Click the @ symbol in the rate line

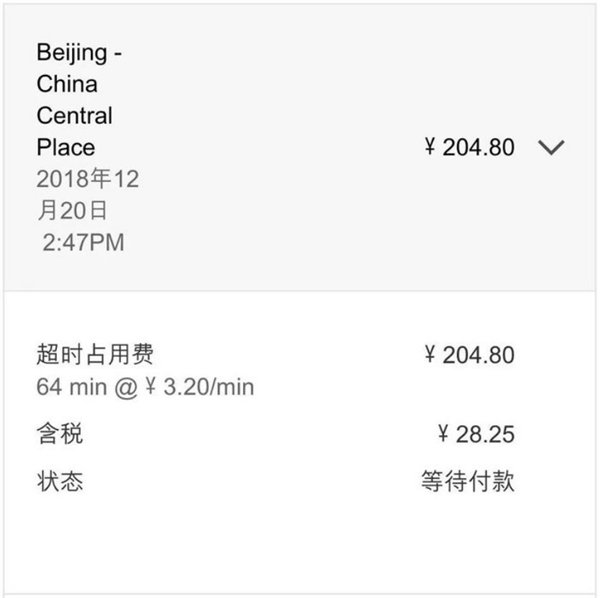[124, 387]
